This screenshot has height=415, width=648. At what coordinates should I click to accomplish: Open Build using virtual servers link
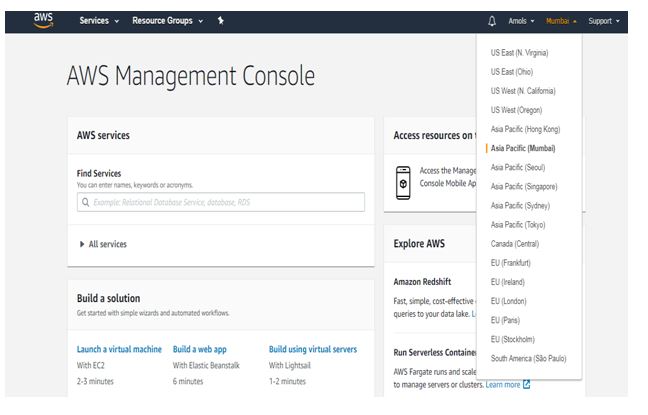[313, 349]
